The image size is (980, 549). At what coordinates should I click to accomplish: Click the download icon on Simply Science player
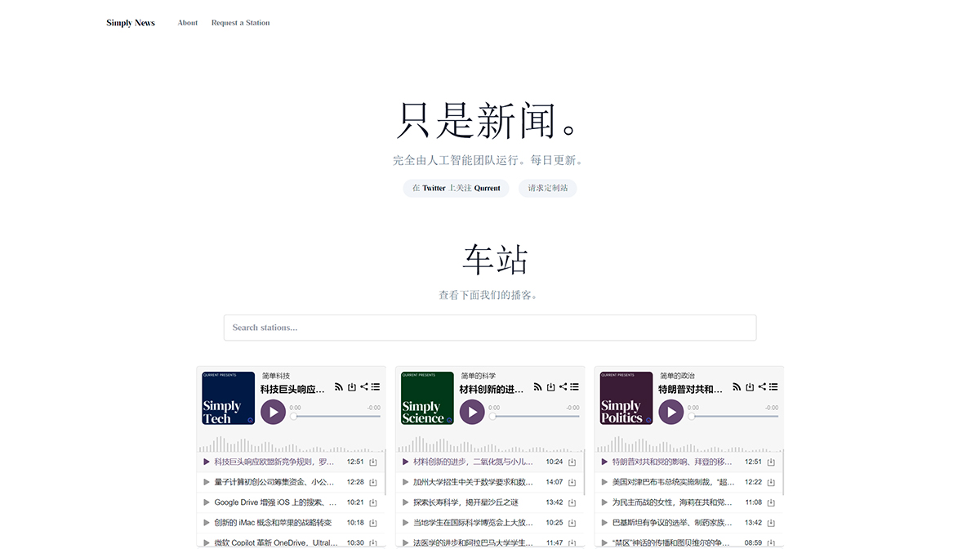[x=550, y=386]
